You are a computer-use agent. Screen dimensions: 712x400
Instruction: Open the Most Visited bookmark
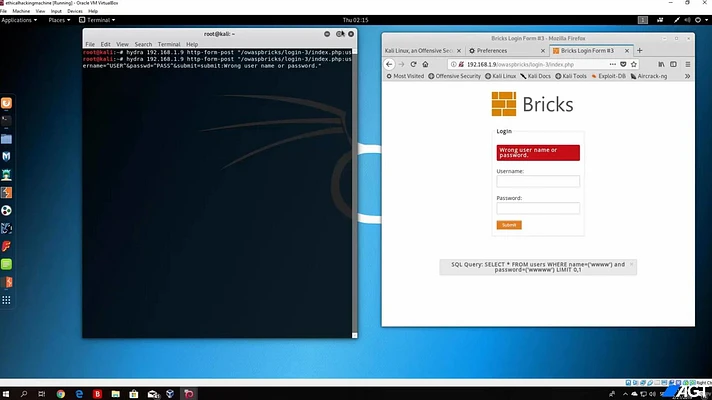(x=405, y=76)
